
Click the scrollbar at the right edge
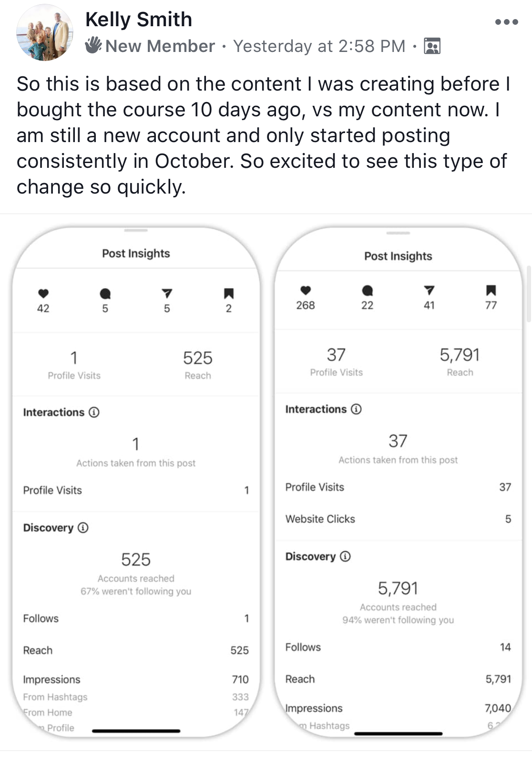(x=529, y=294)
